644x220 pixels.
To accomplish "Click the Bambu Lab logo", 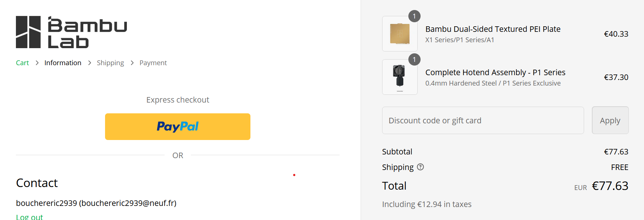I will click(71, 32).
